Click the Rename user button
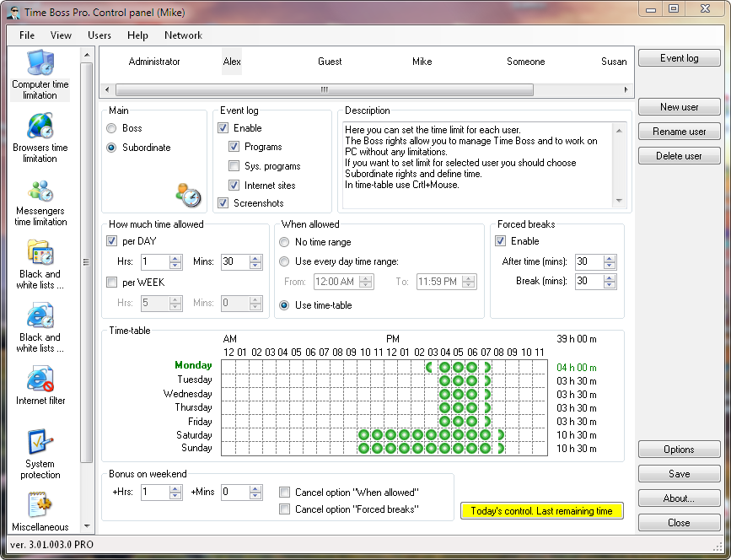 point(680,132)
